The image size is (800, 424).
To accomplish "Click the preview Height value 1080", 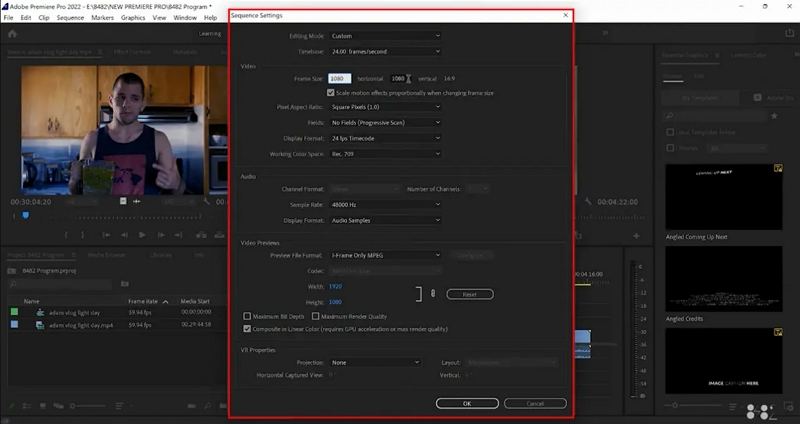I will pos(335,302).
